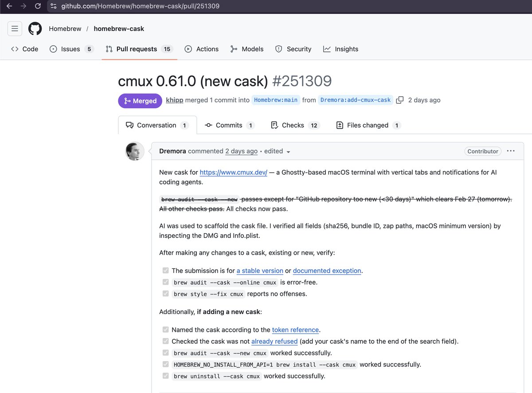
Task: Click the comment's '2 days ago' timestamp
Action: coord(241,151)
